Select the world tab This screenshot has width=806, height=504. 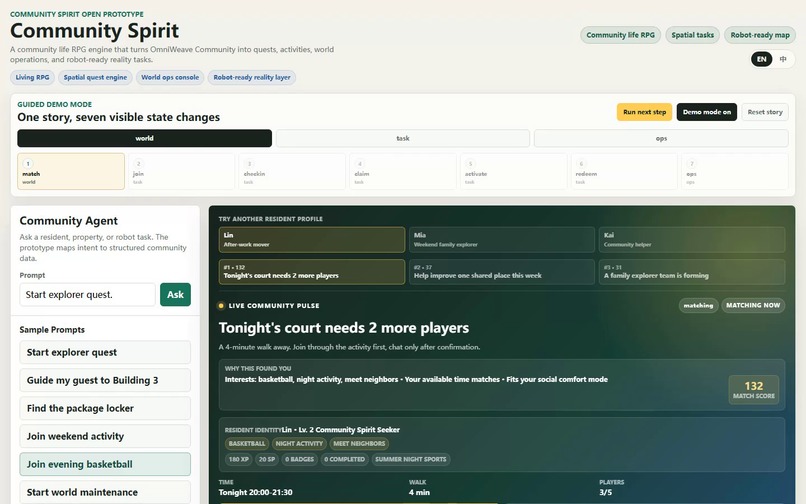(144, 138)
